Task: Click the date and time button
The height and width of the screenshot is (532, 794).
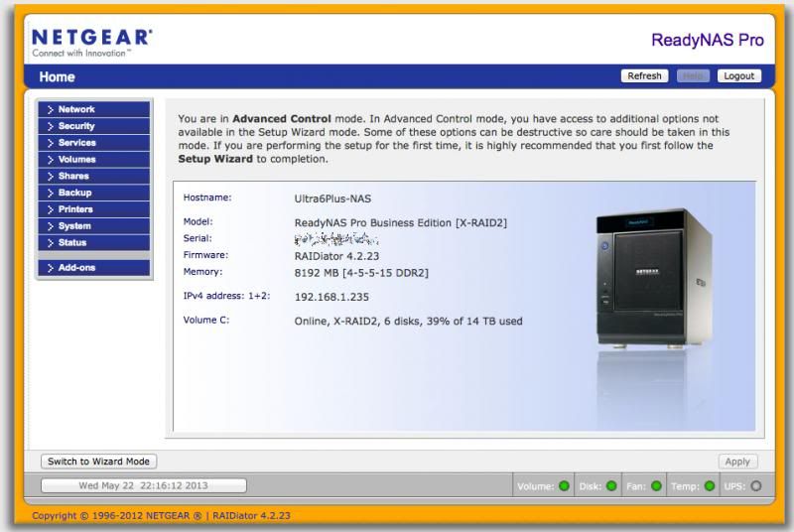Action: point(144,485)
